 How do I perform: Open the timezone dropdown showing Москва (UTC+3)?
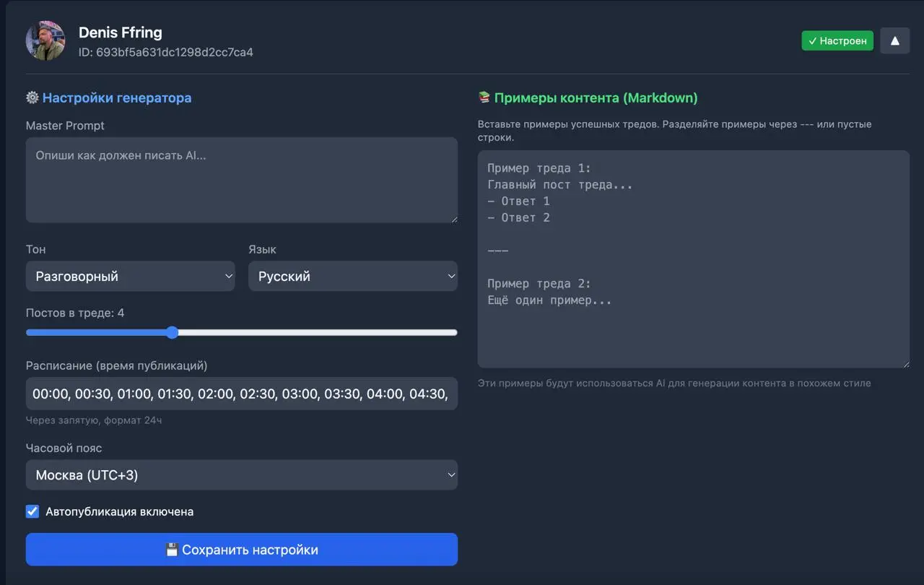(242, 475)
